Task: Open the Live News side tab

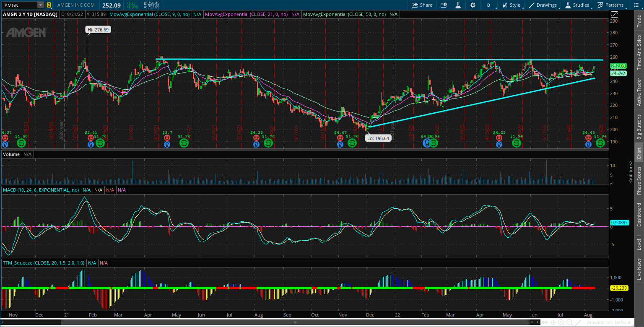Action: (x=639, y=269)
